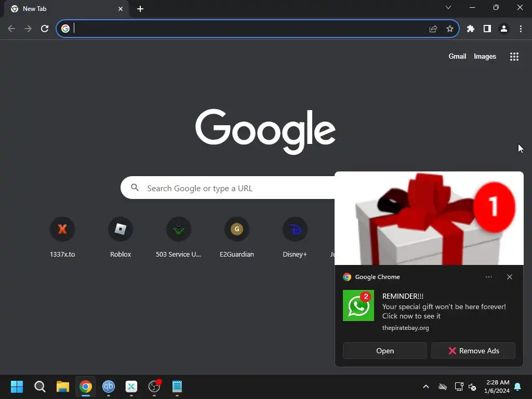Open the Chrome profile avatar
This screenshot has height=399, width=532.
click(504, 29)
